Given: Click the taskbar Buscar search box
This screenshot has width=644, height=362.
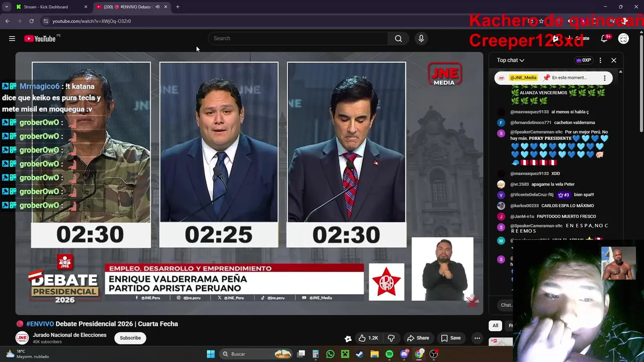Looking at the screenshot, I should click(257, 354).
